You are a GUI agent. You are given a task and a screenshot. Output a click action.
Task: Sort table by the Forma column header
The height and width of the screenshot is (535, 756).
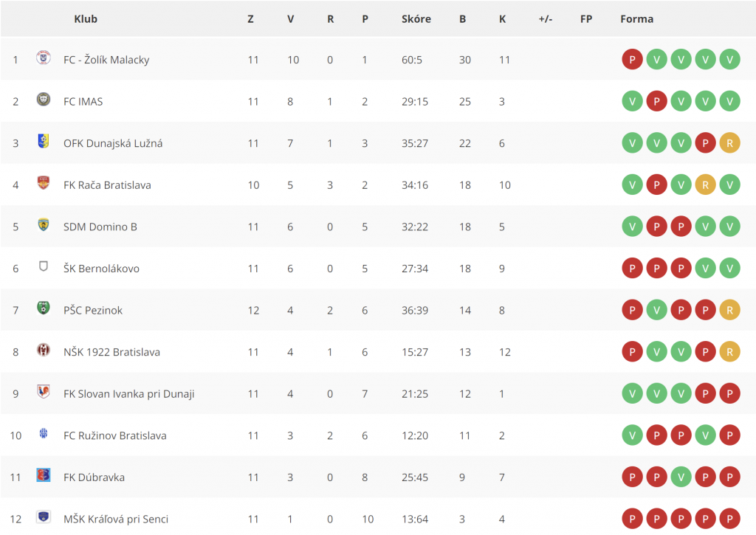[636, 19]
